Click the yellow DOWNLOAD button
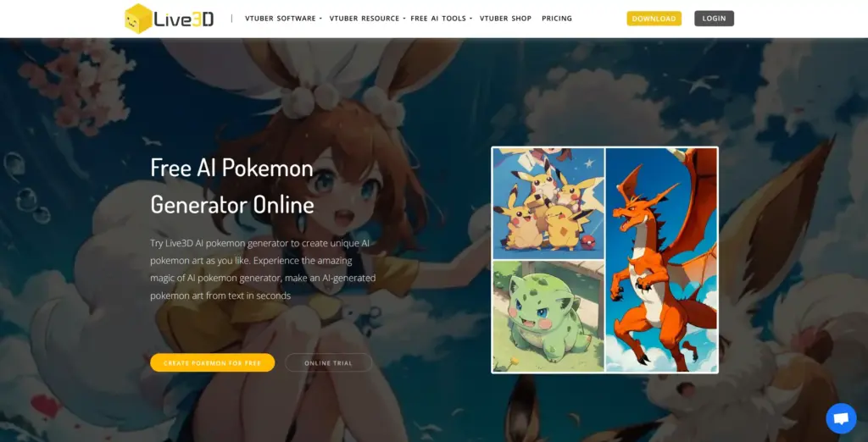Image resolution: width=868 pixels, height=442 pixels. [654, 19]
